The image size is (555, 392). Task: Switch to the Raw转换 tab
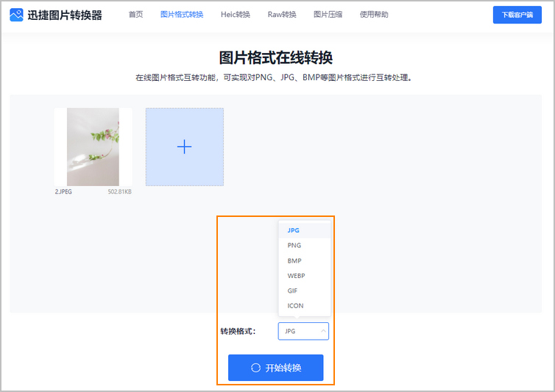click(x=282, y=15)
